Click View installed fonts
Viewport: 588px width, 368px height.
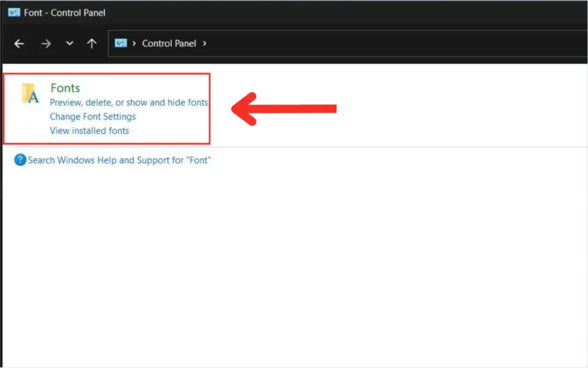click(89, 131)
